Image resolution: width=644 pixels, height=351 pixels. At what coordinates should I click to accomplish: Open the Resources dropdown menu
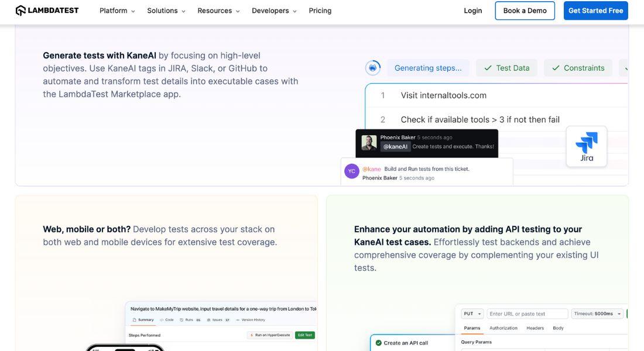coord(219,11)
